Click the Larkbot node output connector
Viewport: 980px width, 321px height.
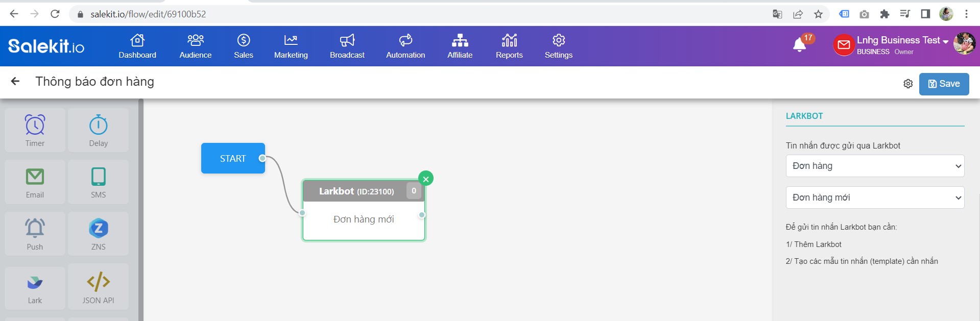tap(422, 215)
